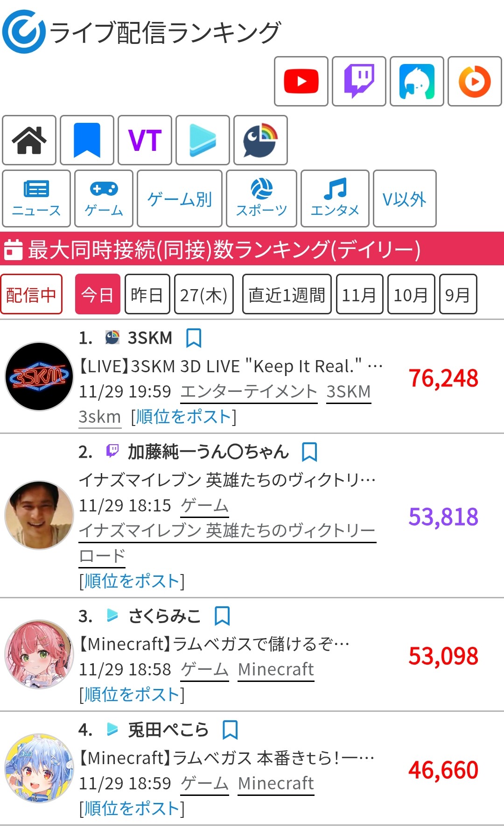Open the スポーツ category button
504x830 pixels.
(261, 199)
